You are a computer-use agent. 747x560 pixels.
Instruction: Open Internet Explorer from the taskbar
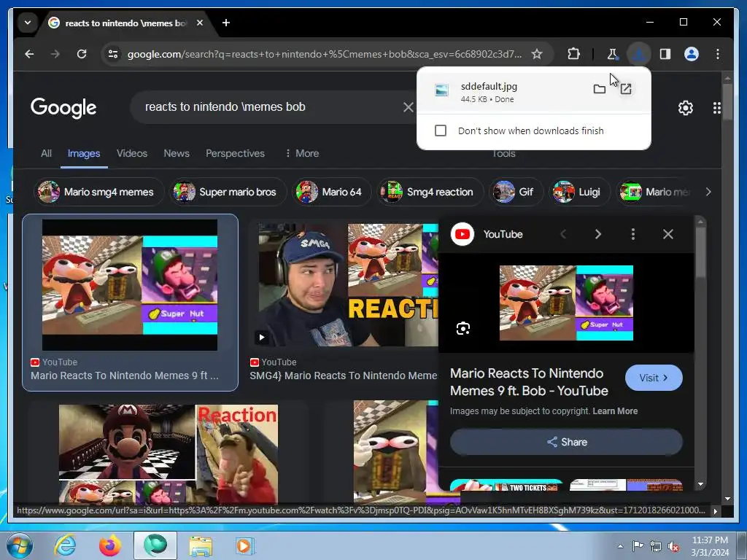64,545
